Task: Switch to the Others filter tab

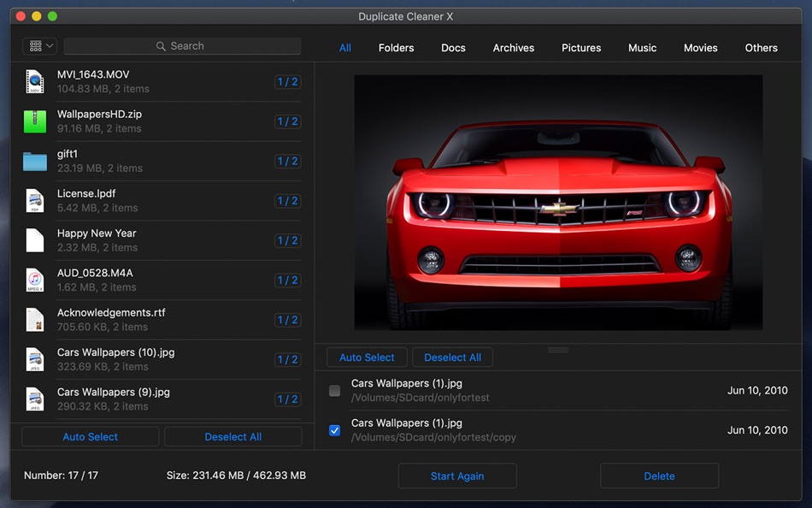Action: pyautogui.click(x=761, y=48)
